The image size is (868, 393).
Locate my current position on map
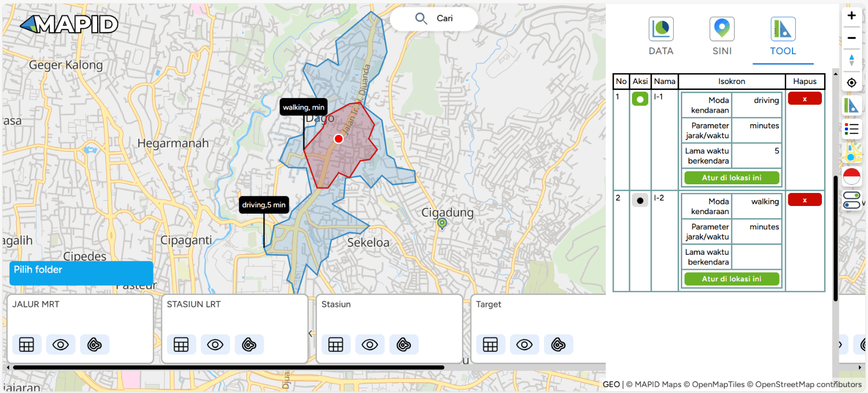852,82
